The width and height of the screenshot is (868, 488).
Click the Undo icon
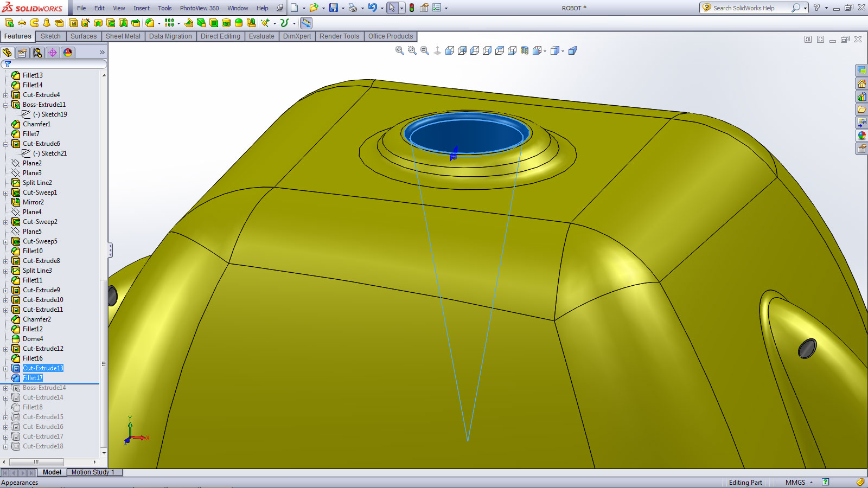tap(373, 8)
